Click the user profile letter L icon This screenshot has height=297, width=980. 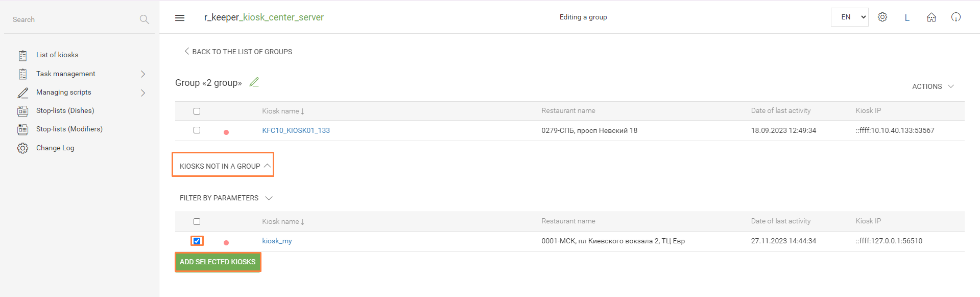(x=907, y=17)
